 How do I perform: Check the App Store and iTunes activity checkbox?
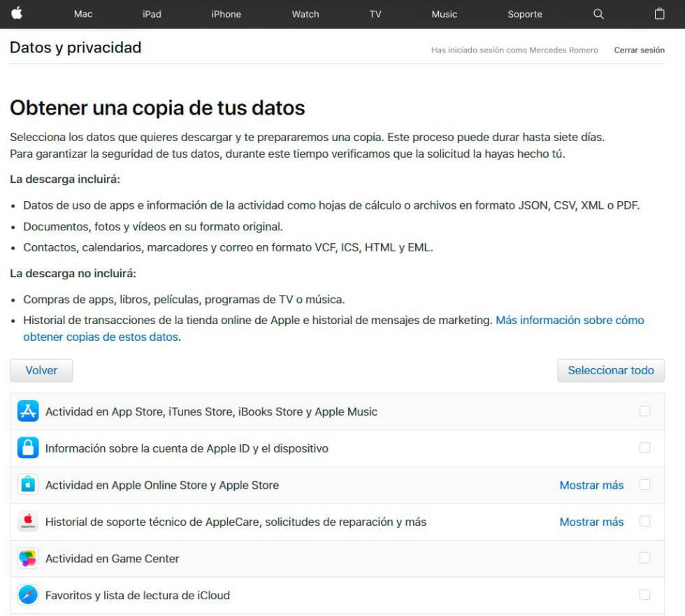pos(644,411)
